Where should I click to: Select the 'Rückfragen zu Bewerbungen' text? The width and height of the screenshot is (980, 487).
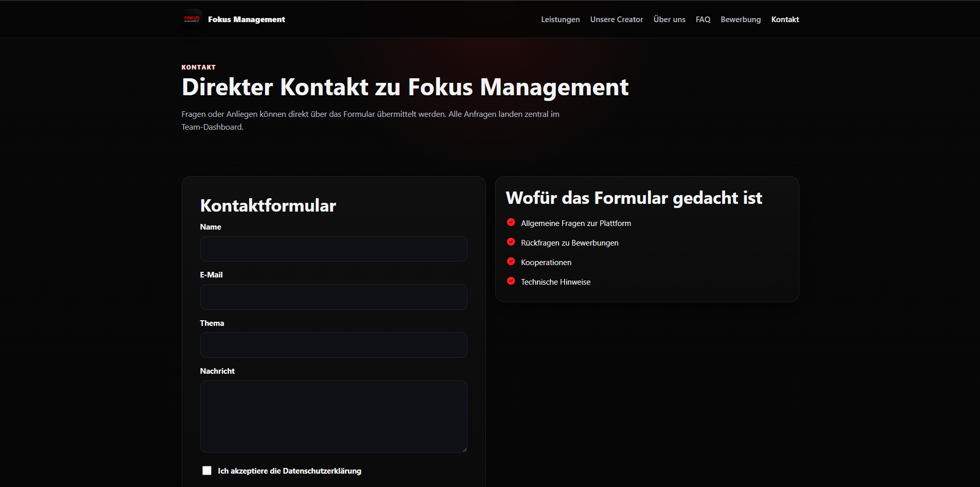[570, 243]
